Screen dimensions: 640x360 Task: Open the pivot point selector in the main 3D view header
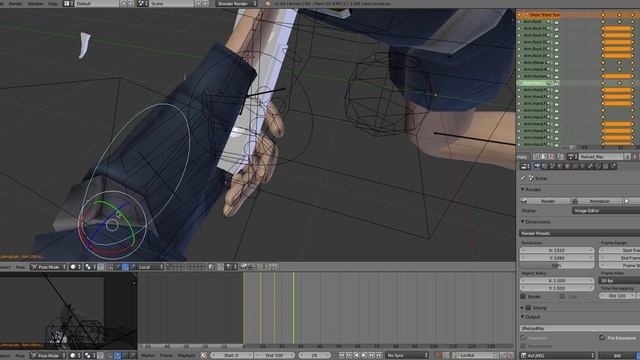[89, 267]
